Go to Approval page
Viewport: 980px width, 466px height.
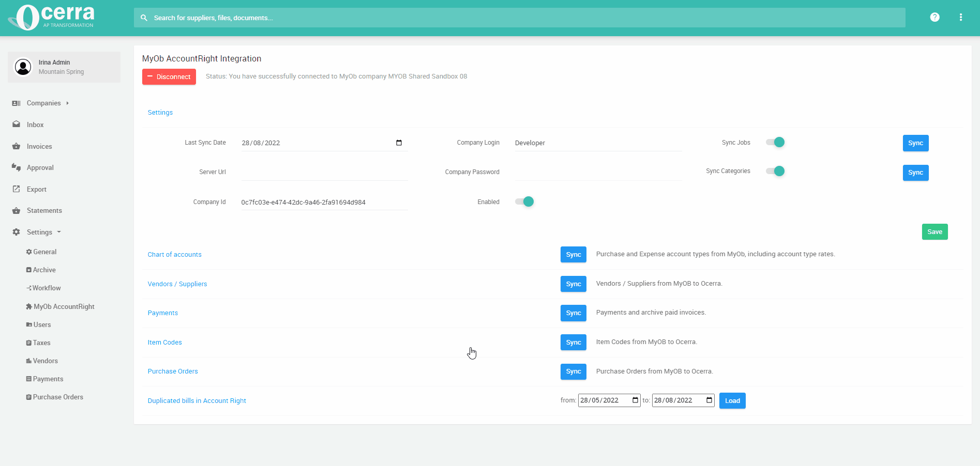[40, 167]
